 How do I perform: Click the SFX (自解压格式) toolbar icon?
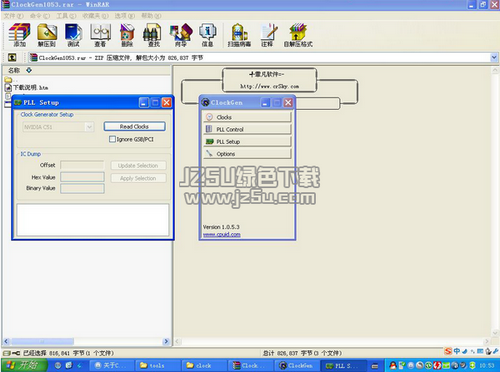point(298,35)
